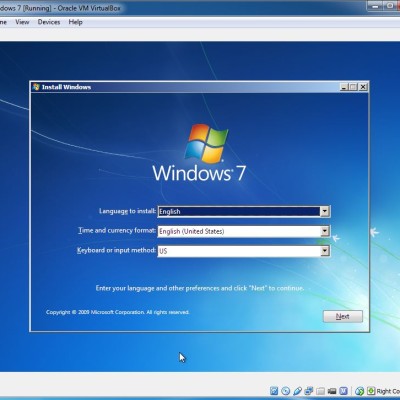Click the USB devices status icon
This screenshot has width=400, height=400.
click(298, 391)
